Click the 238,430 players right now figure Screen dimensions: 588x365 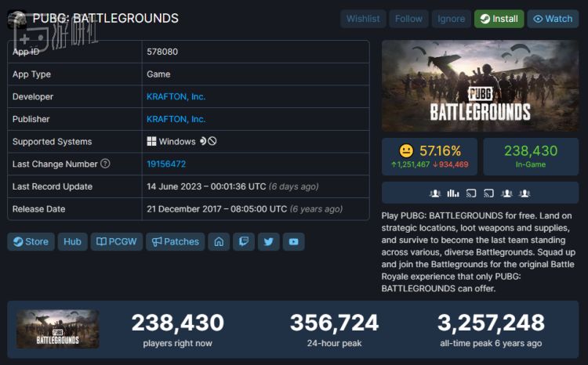[178, 323]
